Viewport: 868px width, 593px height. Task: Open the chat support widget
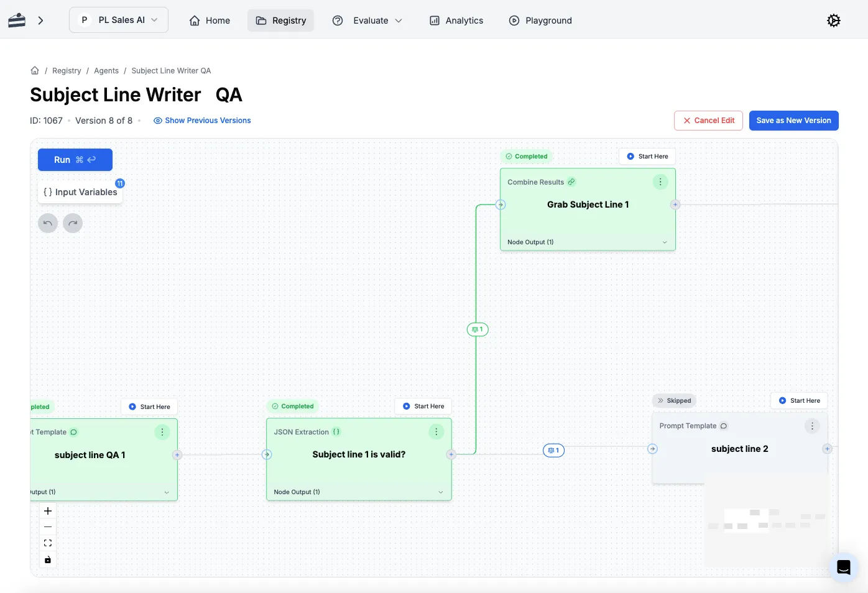(843, 567)
